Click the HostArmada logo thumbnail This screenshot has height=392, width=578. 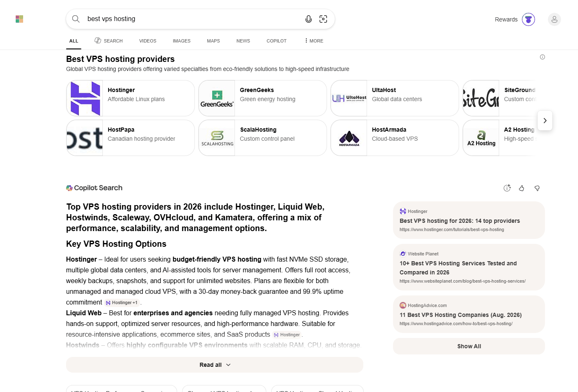coord(349,138)
